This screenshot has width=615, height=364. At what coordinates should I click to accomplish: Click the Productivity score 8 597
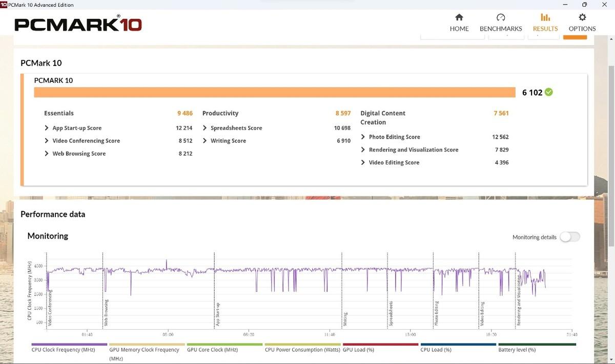(x=343, y=113)
